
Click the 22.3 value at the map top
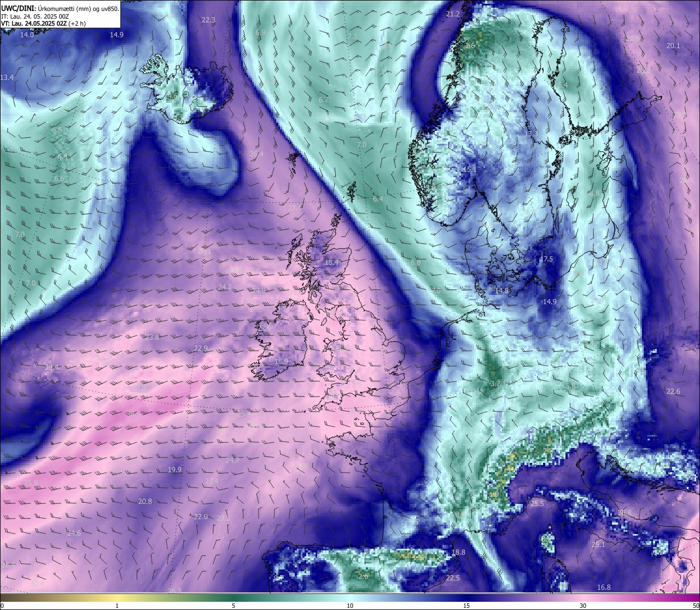(x=208, y=20)
